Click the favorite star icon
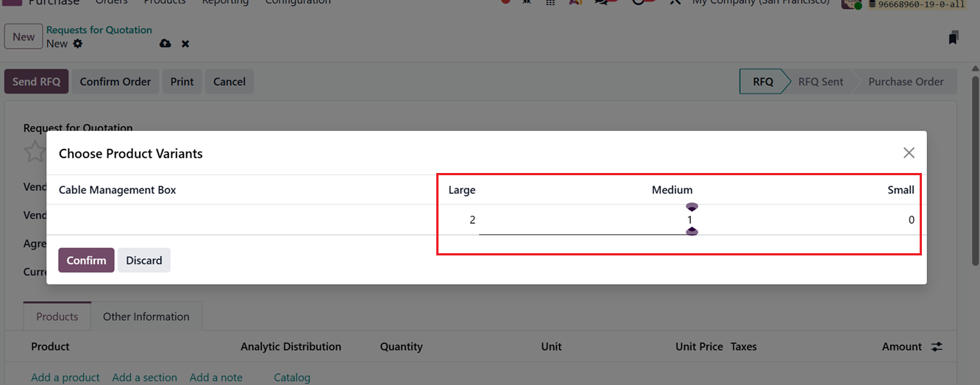This screenshot has width=980, height=385. pyautogui.click(x=35, y=152)
